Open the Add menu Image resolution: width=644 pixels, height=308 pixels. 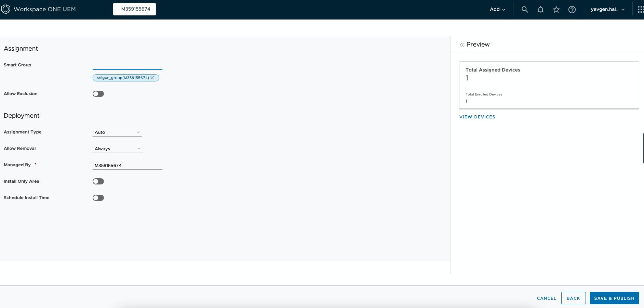coord(497,10)
